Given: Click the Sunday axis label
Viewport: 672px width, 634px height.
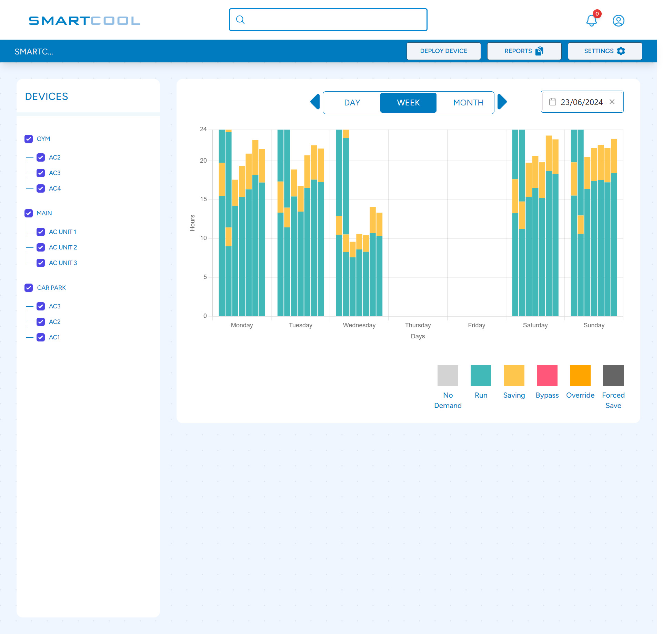Looking at the screenshot, I should (594, 325).
